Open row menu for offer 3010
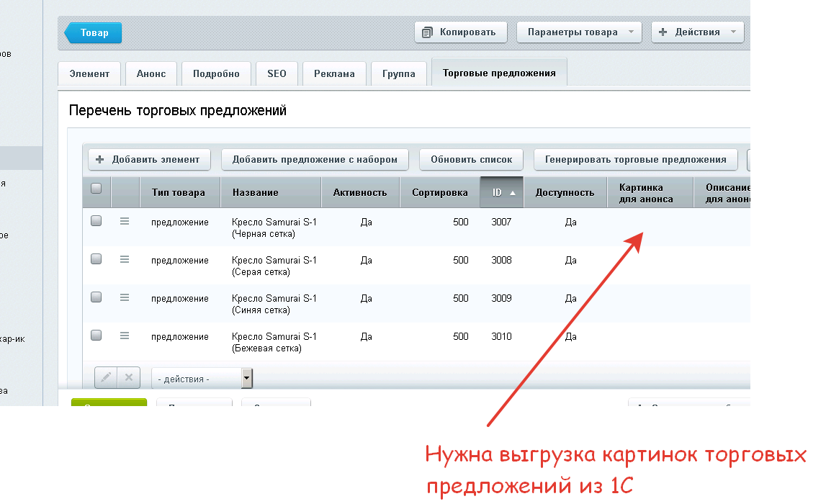Viewport: 826px width, 504px height. click(x=125, y=336)
